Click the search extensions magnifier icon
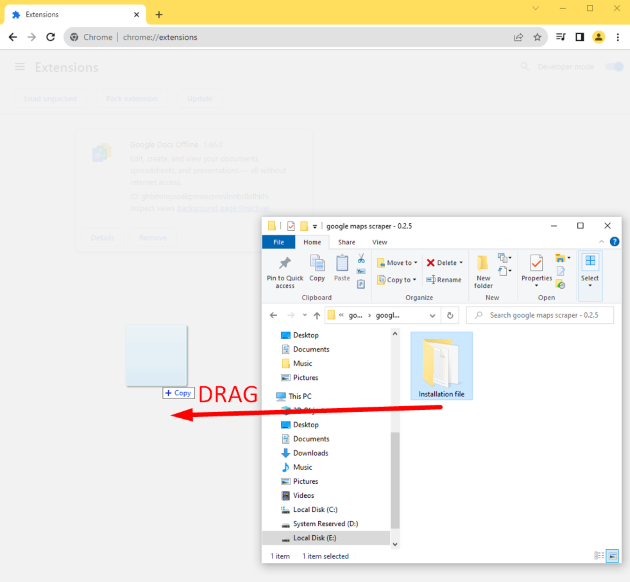The height and width of the screenshot is (582, 630). pyautogui.click(x=524, y=66)
